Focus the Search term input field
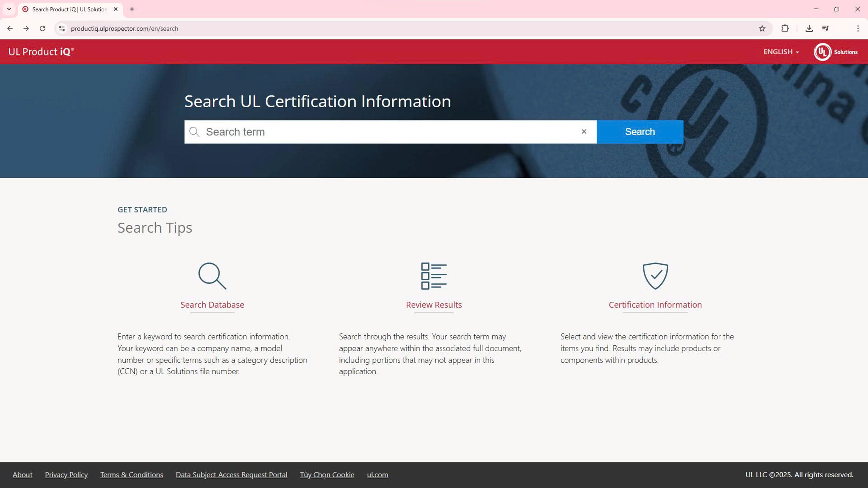The height and width of the screenshot is (488, 868). coord(390,132)
